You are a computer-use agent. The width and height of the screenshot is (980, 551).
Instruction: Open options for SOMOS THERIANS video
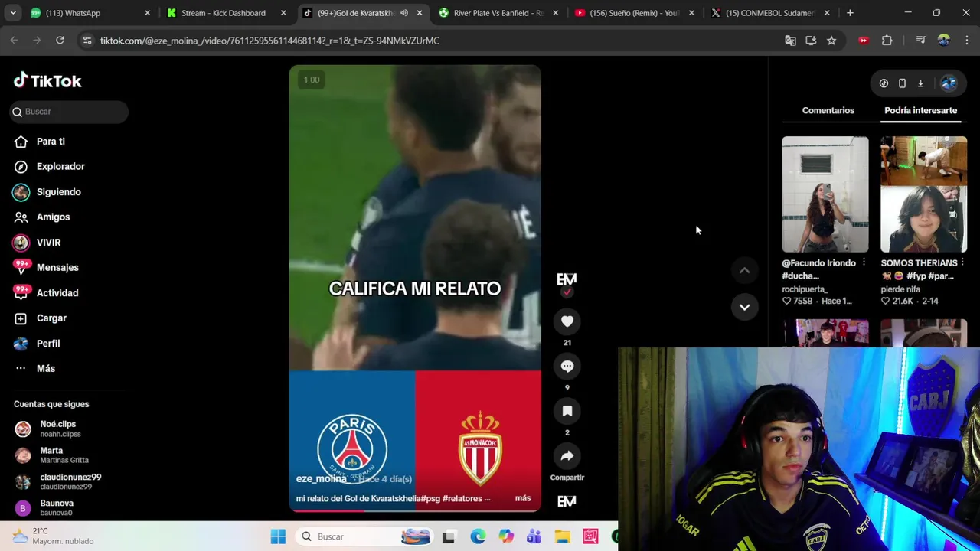click(962, 262)
